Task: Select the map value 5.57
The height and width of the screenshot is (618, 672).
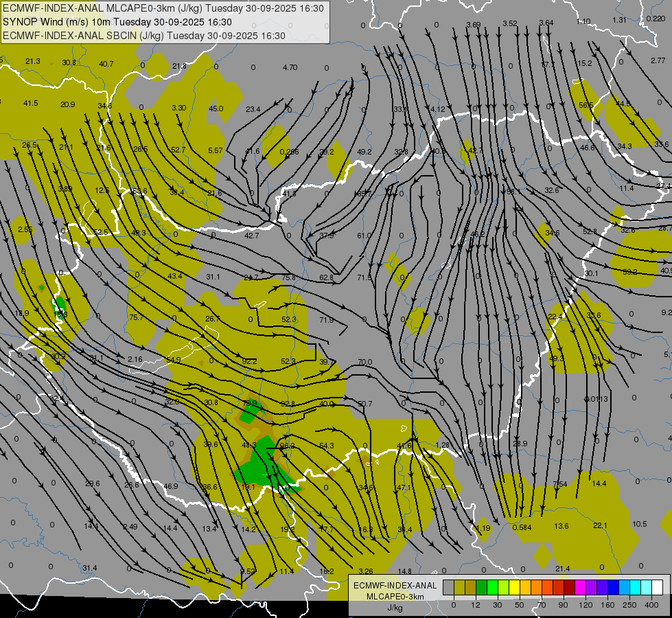Action: coord(216,150)
